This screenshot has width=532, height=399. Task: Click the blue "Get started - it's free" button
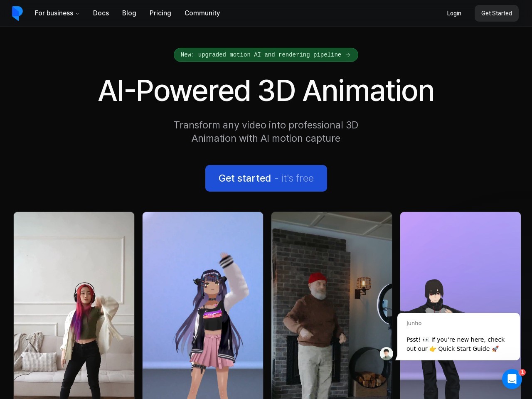tap(266, 178)
